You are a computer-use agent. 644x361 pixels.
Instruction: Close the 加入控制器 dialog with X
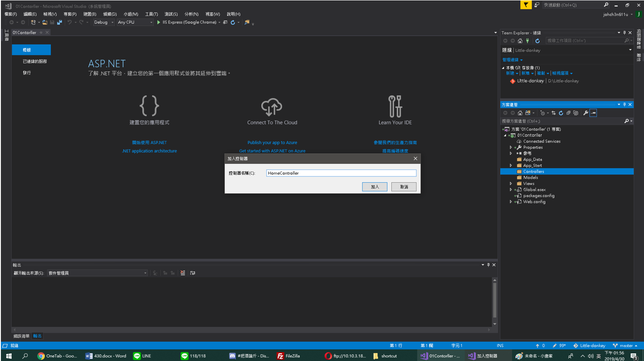pyautogui.click(x=415, y=159)
